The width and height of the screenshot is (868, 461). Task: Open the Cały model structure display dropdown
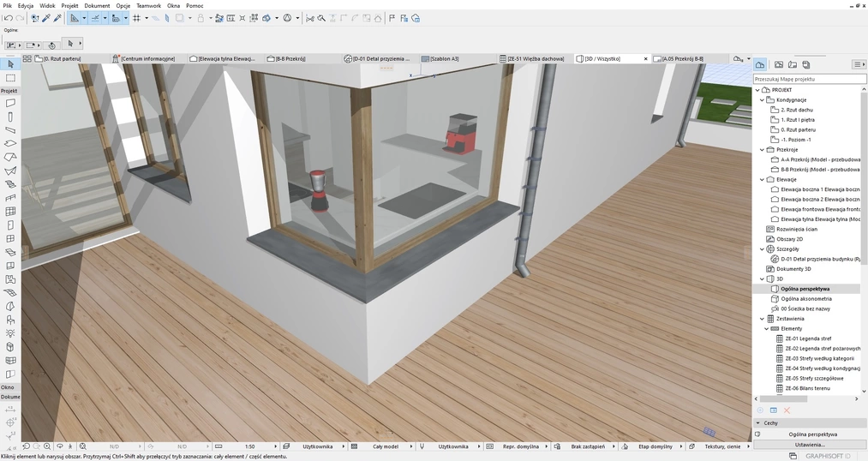pos(386,446)
